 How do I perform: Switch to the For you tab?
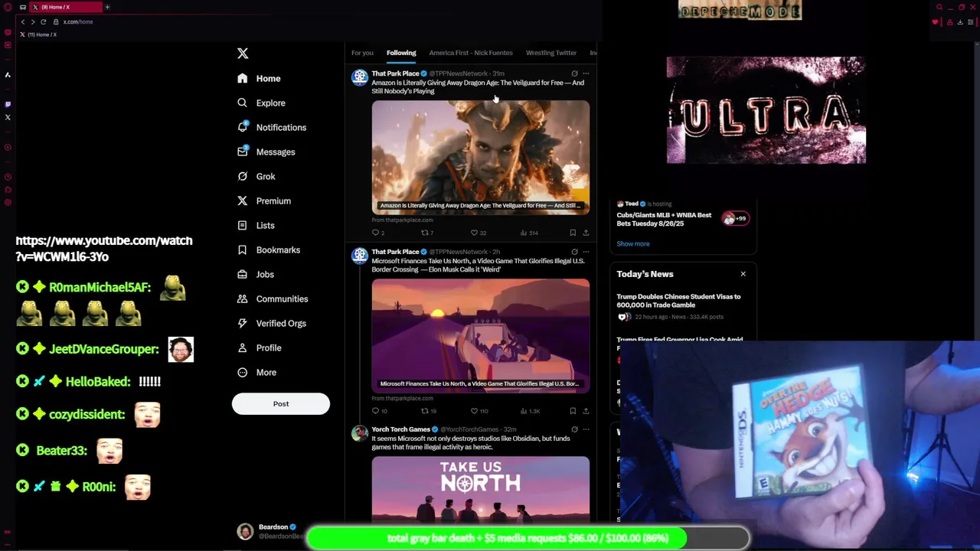click(x=362, y=53)
